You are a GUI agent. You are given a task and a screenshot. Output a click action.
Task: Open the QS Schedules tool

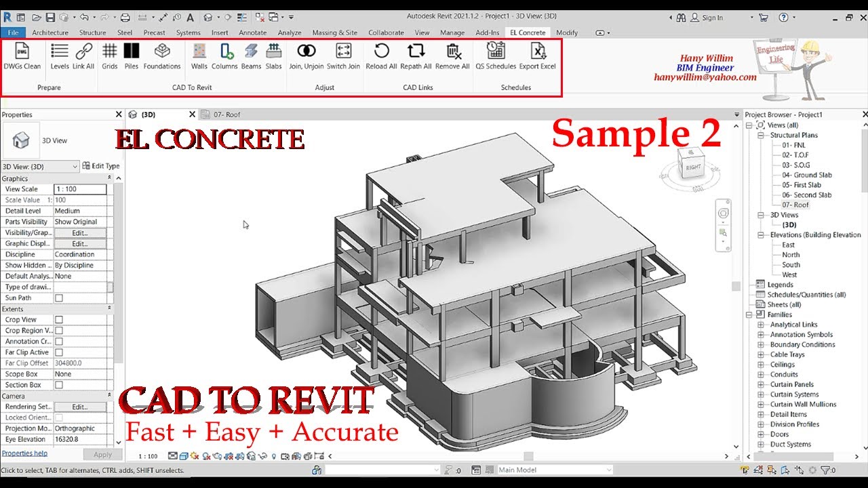pyautogui.click(x=496, y=56)
